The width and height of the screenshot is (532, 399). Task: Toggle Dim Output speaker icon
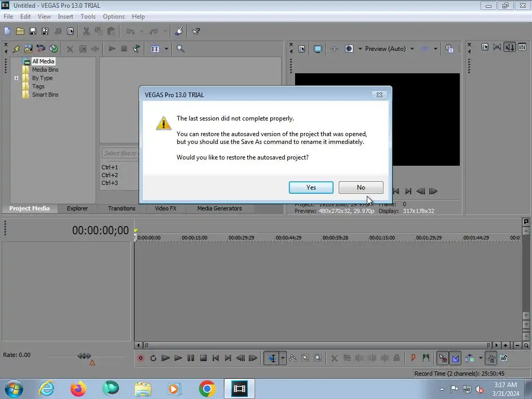tap(510, 47)
